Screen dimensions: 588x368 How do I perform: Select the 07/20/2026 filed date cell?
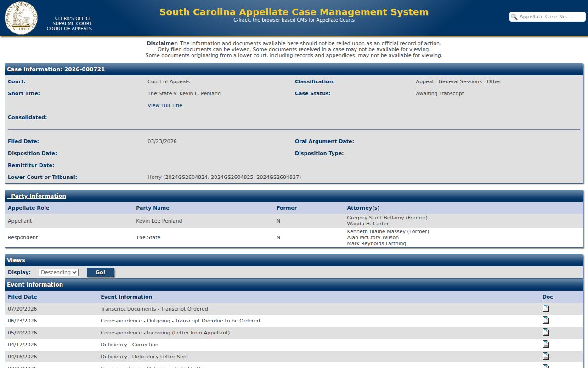pyautogui.click(x=23, y=309)
